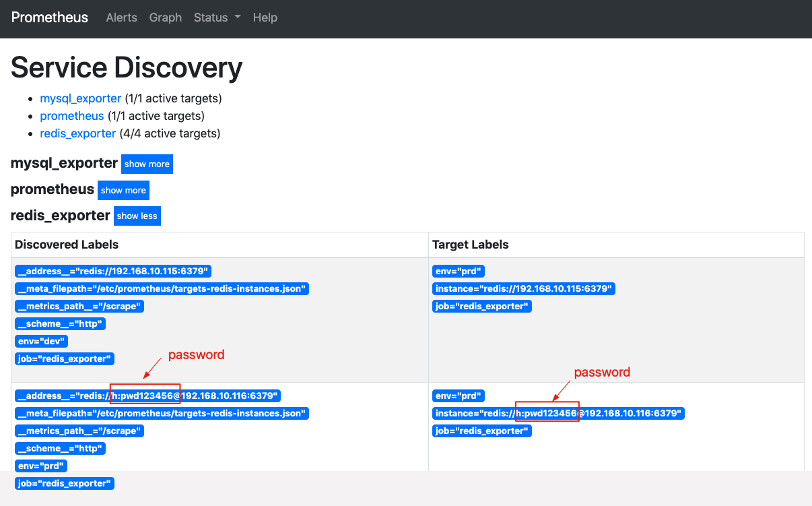812x506 pixels.
Task: Expand prometheus with show more button
Action: coord(123,191)
